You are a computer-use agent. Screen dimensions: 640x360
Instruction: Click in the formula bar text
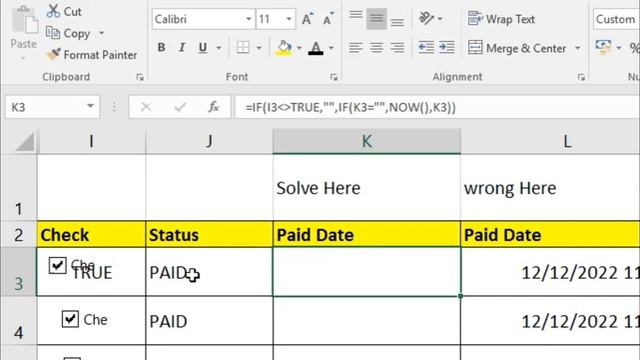(x=350, y=107)
